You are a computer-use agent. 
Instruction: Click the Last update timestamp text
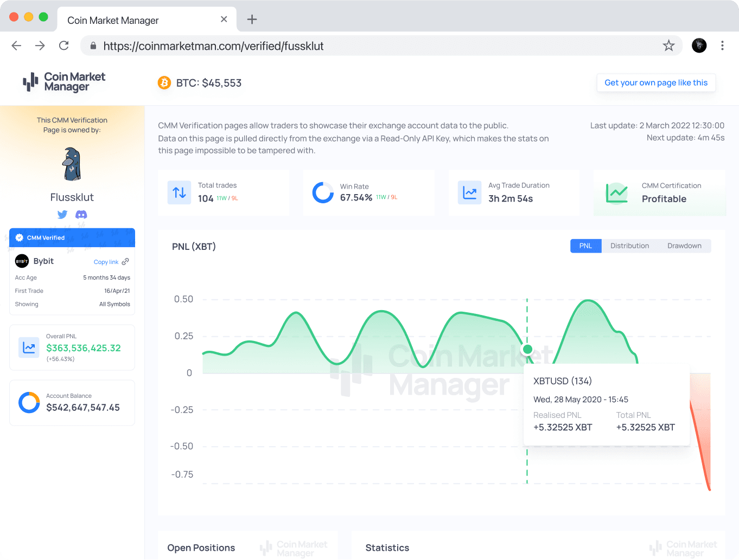(657, 126)
